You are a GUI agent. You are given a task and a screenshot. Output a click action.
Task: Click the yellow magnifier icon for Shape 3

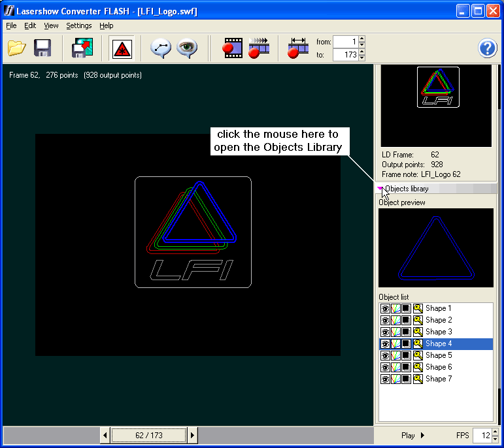tap(418, 332)
